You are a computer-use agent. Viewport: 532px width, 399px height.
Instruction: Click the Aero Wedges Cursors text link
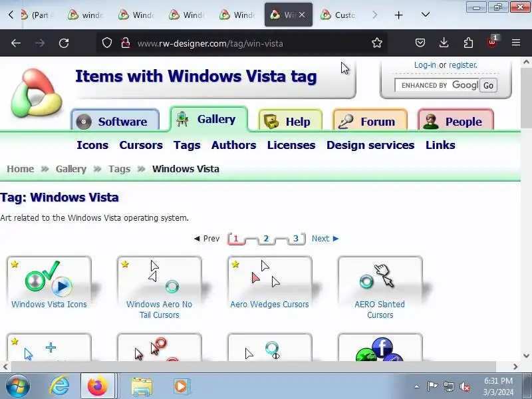tap(269, 305)
